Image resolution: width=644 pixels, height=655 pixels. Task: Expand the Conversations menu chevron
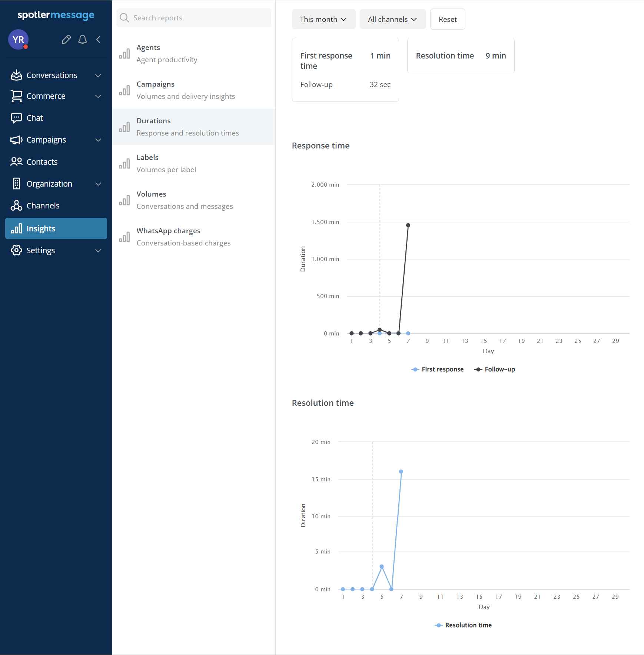(98, 76)
